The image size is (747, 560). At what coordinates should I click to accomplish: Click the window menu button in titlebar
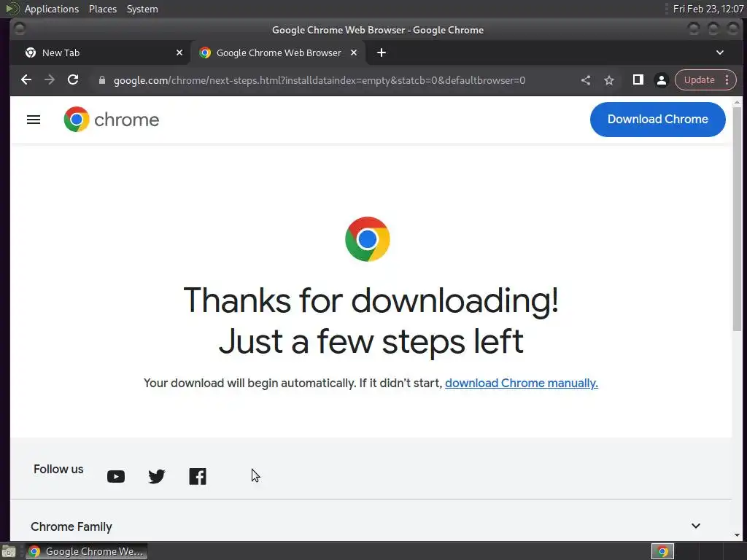pos(20,29)
